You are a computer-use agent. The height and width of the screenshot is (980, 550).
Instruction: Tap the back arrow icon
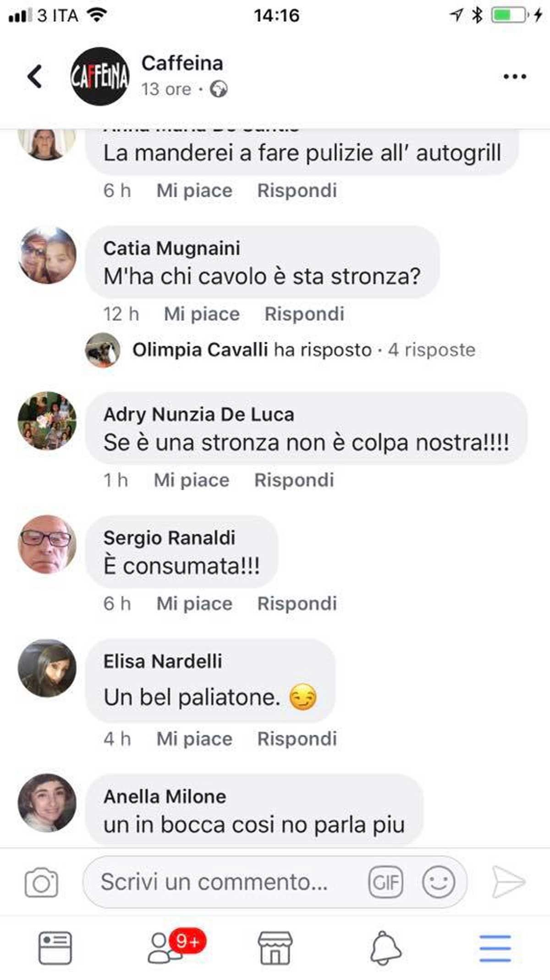pos(34,76)
